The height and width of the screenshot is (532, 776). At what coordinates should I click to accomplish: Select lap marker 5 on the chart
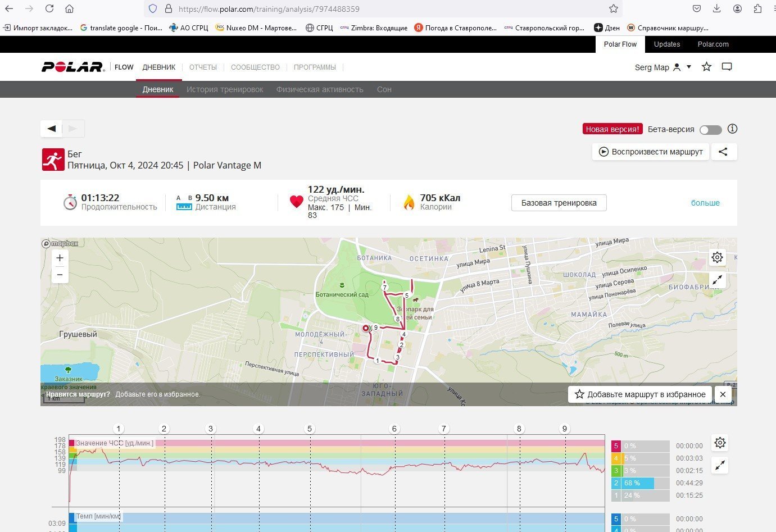point(310,429)
